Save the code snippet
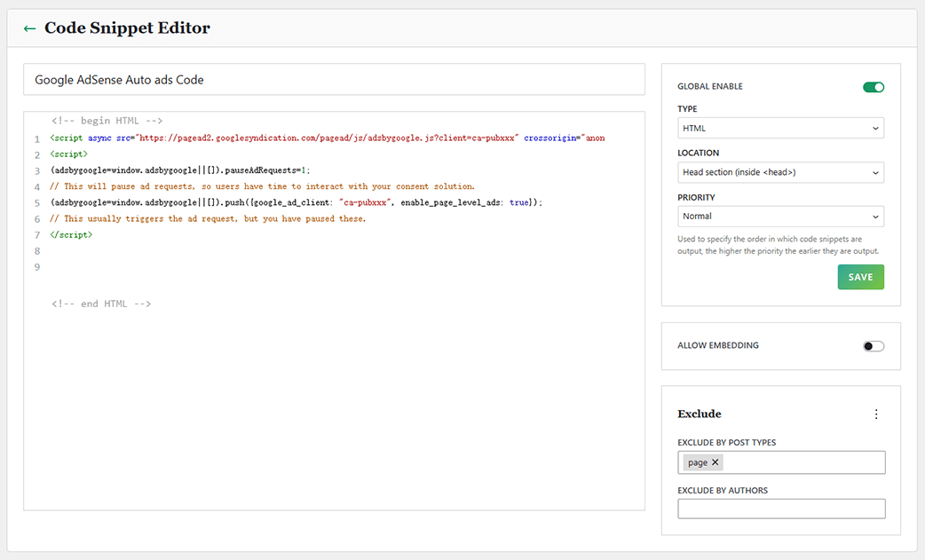Screen dimensions: 925x560 860,277
